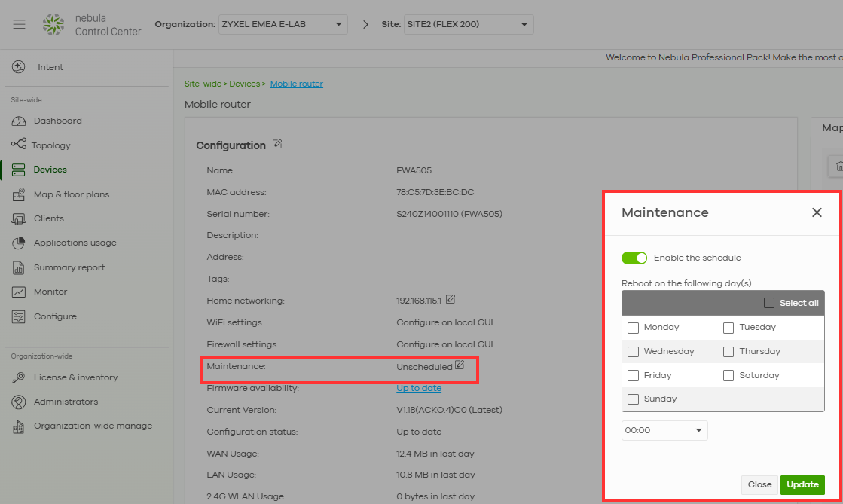This screenshot has width=843, height=504.
Task: Go to Dashboard in the sidebar
Action: point(57,121)
